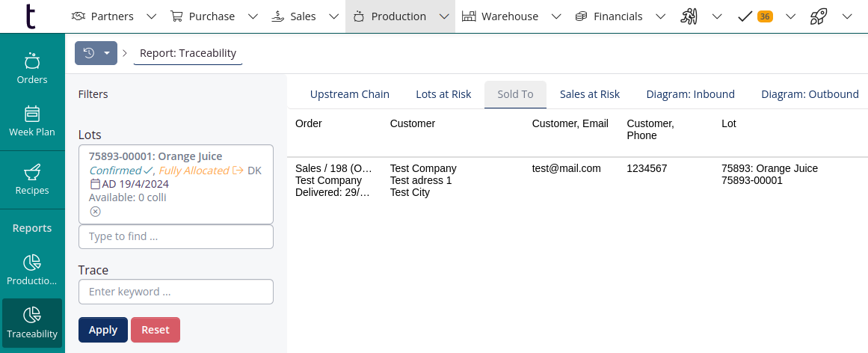Click the orange 36 badge
The image size is (868, 353).
765,16
